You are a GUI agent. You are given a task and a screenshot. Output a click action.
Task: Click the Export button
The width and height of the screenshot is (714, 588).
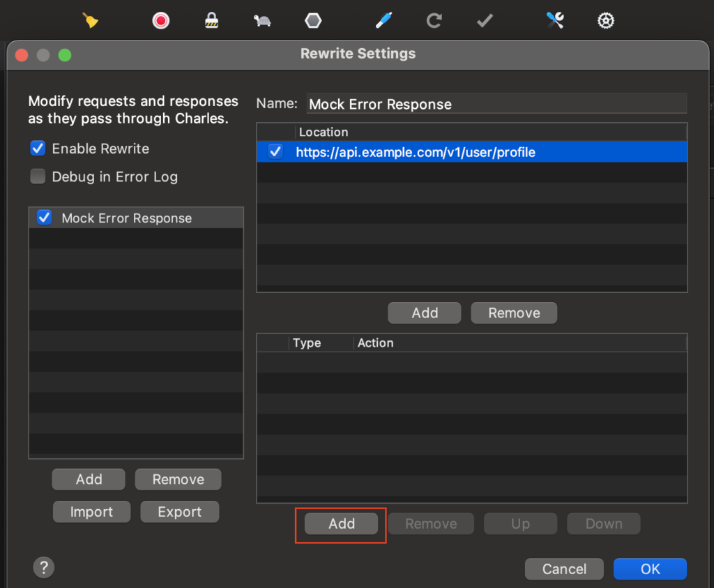(179, 512)
